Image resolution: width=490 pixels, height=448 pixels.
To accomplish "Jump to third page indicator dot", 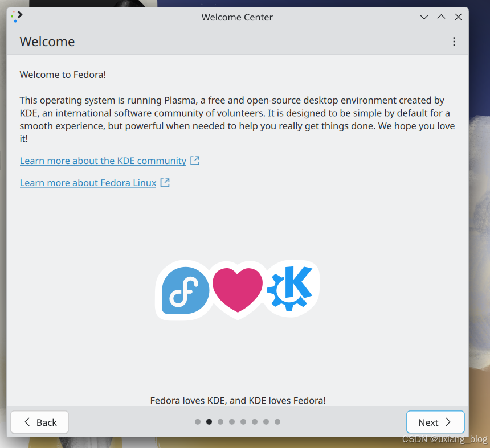I will pos(220,422).
